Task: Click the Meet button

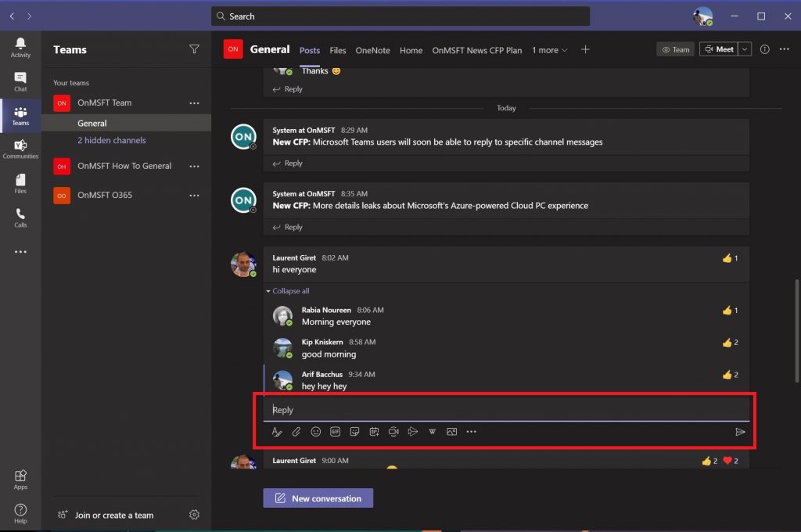Action: (719, 49)
